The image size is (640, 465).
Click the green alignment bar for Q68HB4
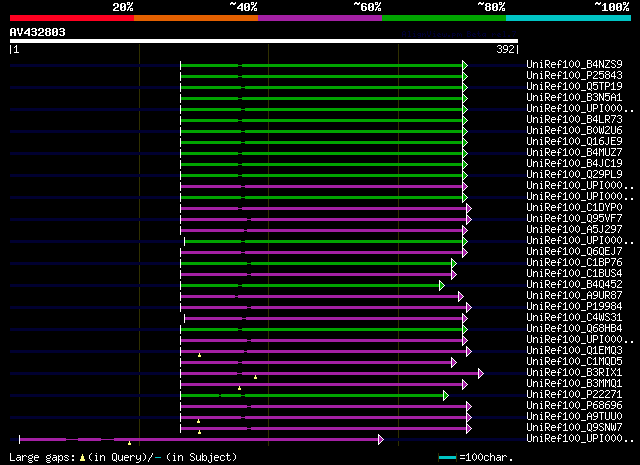click(322, 329)
